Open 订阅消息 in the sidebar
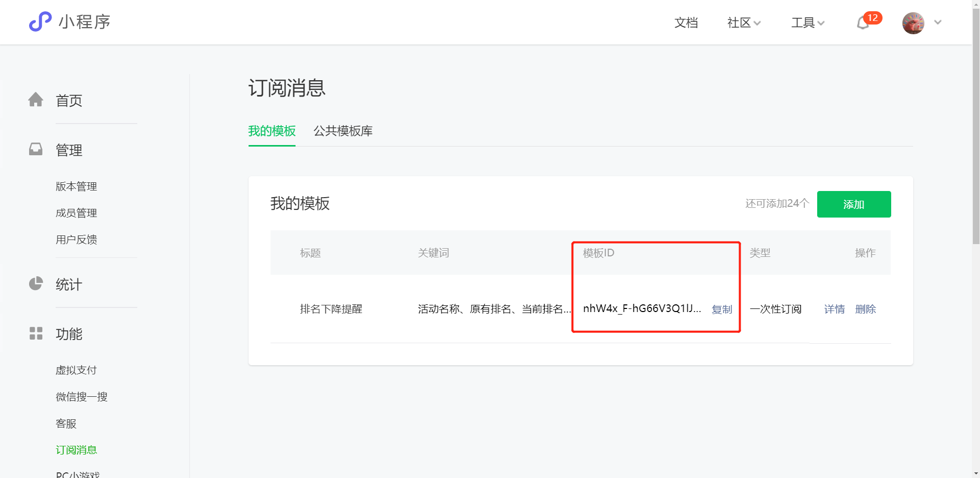Image resolution: width=980 pixels, height=478 pixels. (76, 450)
